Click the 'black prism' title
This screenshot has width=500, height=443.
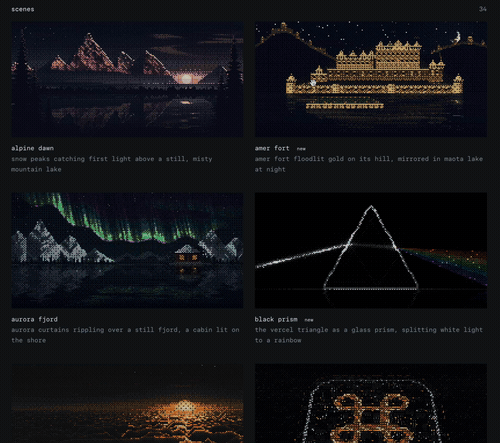[x=276, y=319]
